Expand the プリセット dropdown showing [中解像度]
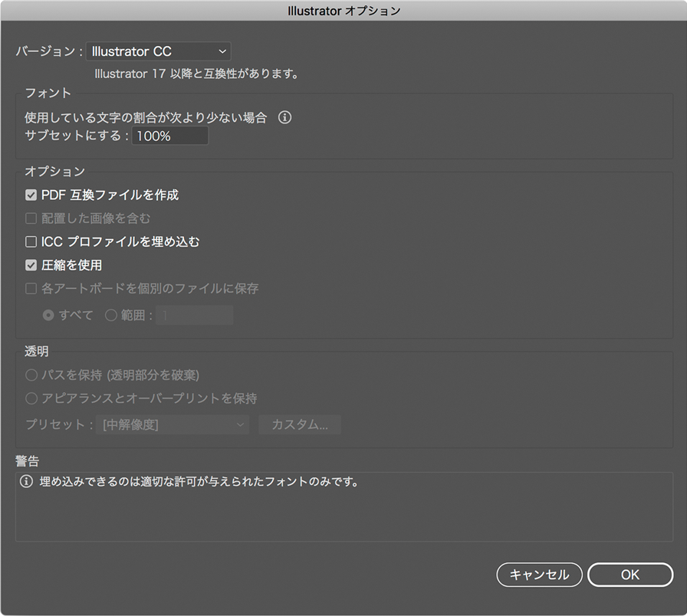Image resolution: width=687 pixels, height=616 pixels. click(x=174, y=424)
